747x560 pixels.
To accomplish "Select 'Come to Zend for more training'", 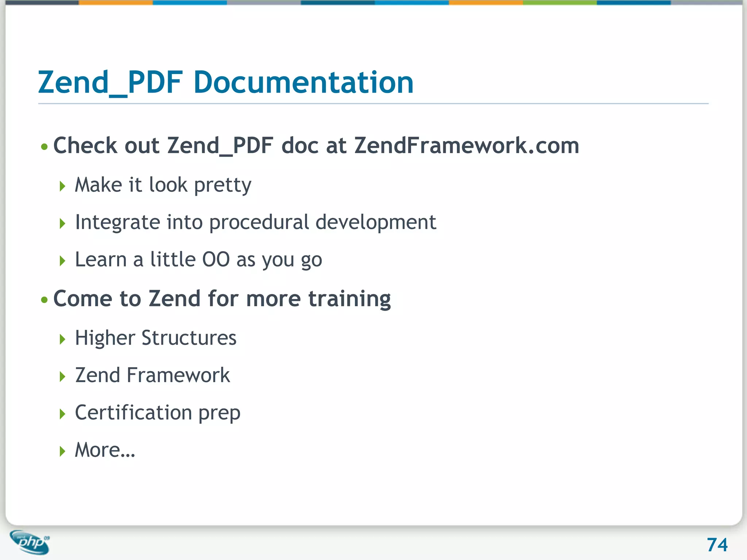I will click(x=222, y=299).
